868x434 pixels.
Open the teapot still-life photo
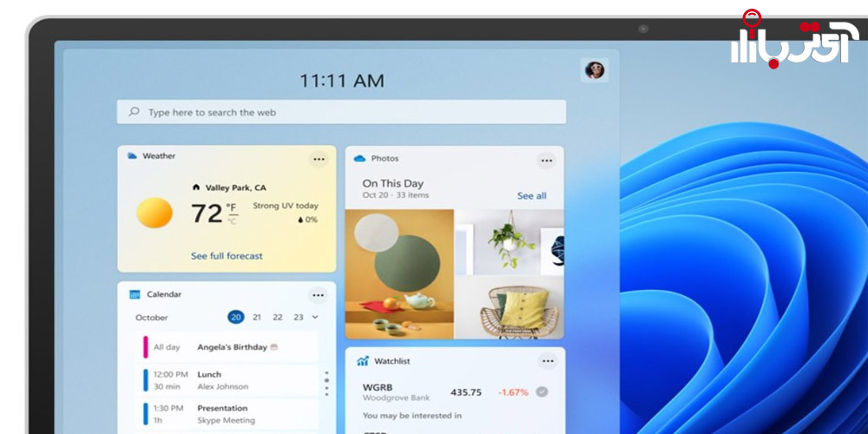pyautogui.click(x=399, y=274)
